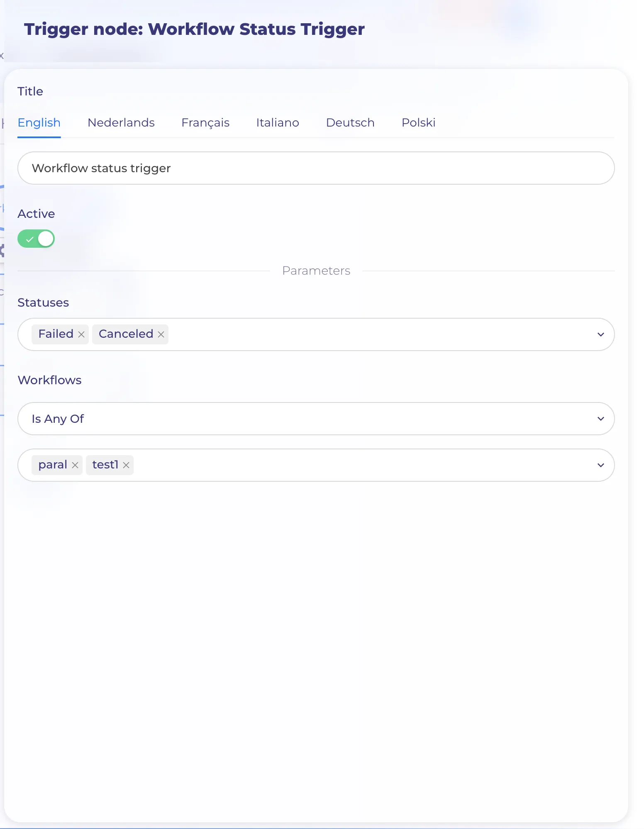Click the Failed tag label
Viewport: 644px width, 829px height.
(56, 334)
